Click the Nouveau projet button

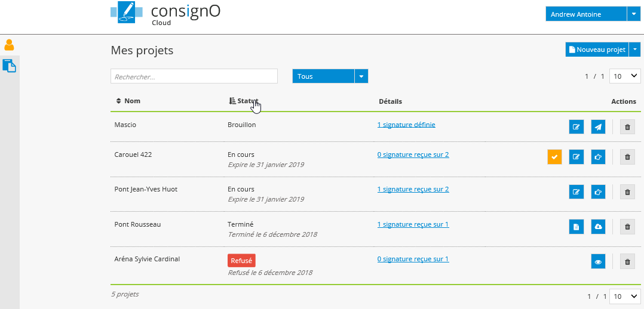coord(596,50)
